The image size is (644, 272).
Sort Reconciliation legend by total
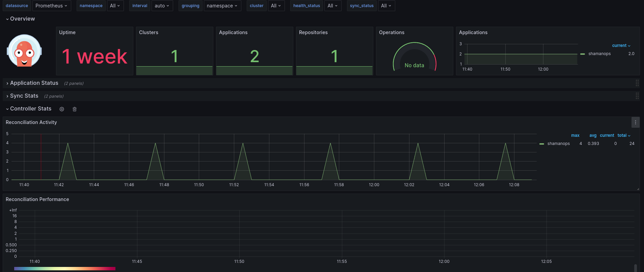tap(624, 135)
